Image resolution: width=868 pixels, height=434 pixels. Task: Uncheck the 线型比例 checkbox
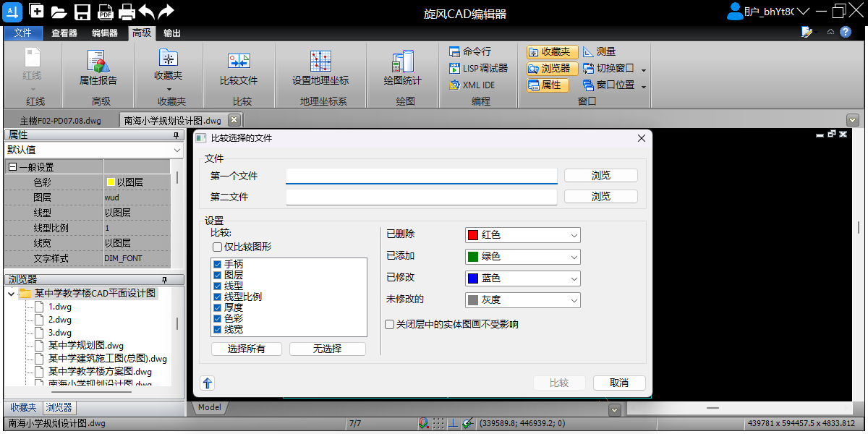pyautogui.click(x=217, y=297)
